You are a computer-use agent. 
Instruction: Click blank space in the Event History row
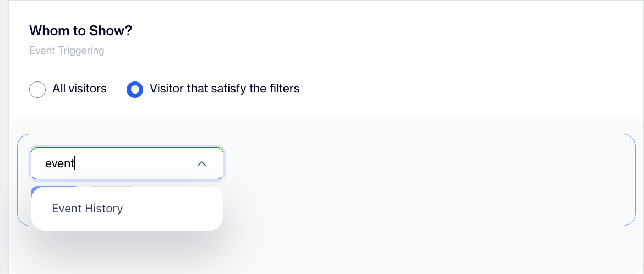[x=176, y=209]
